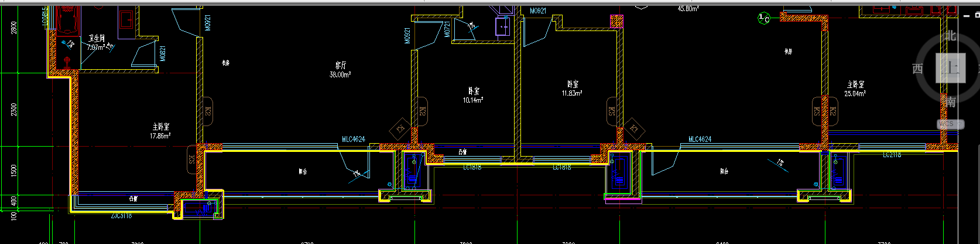Click the 25.04m² master bedroom area text
Viewport: 980px width, 244px height.
pyautogui.click(x=855, y=93)
